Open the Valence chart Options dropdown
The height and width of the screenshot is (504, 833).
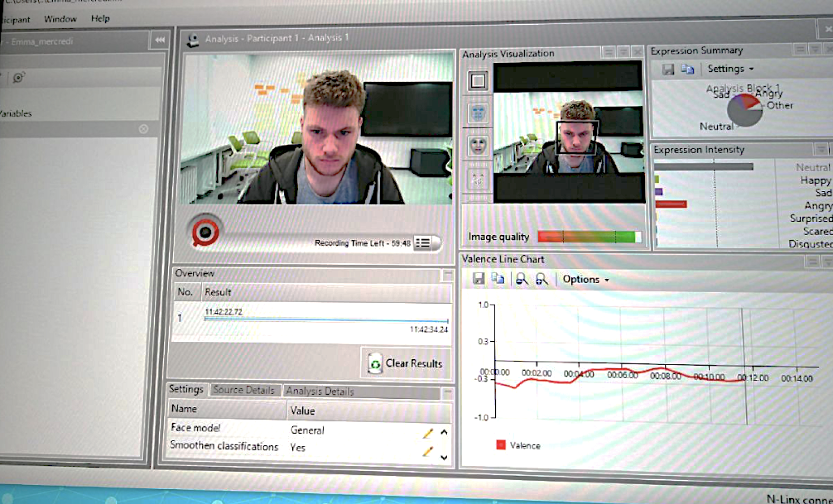pyautogui.click(x=586, y=279)
